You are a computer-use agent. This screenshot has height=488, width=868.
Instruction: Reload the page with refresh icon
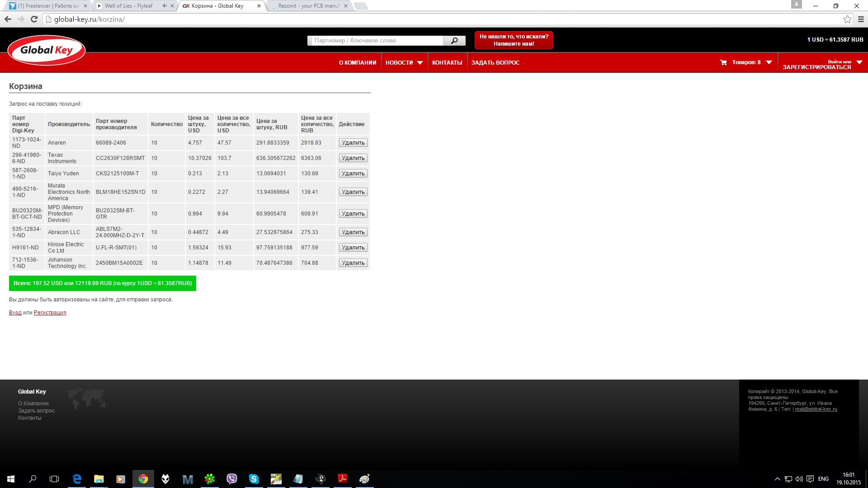[34, 19]
